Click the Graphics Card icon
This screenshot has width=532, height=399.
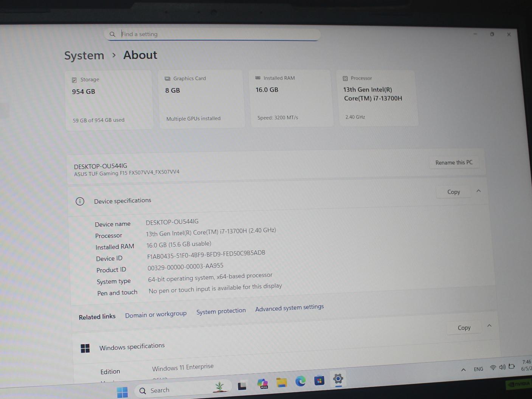[168, 79]
